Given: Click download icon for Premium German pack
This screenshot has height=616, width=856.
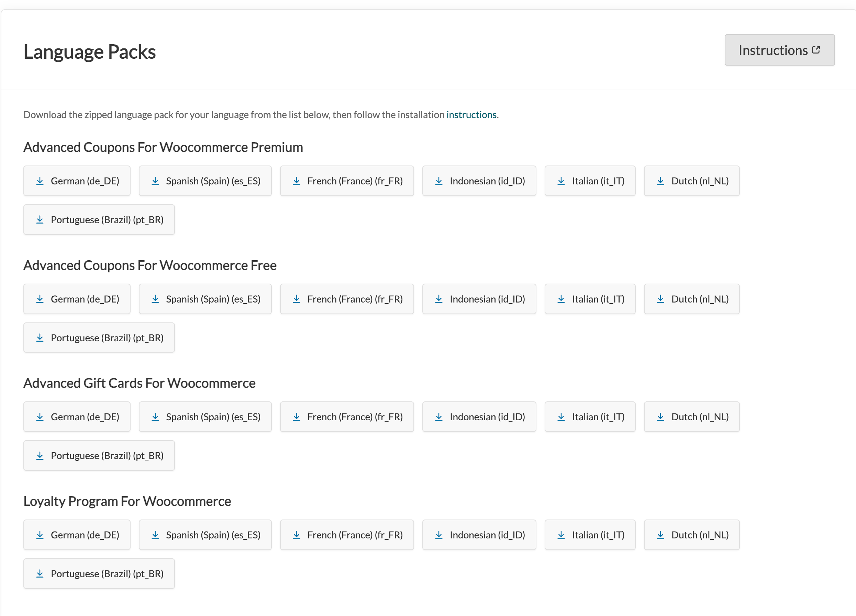Looking at the screenshot, I should click(x=40, y=181).
